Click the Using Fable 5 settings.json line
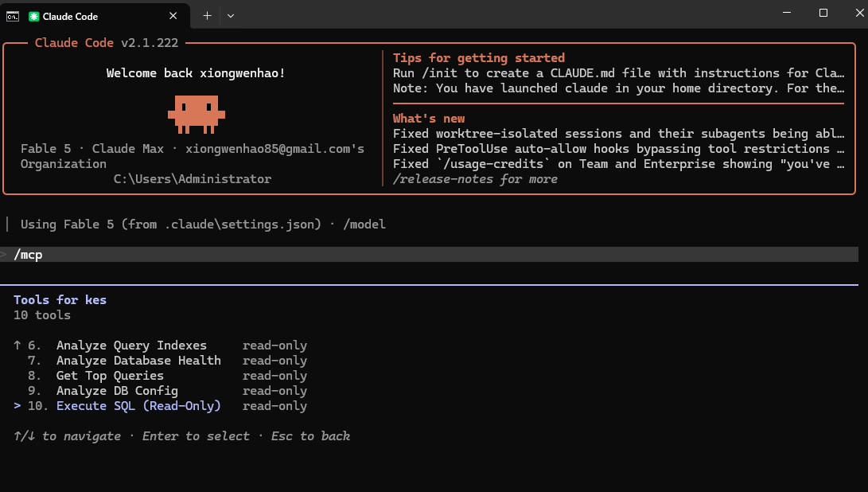Viewport: 868px width, 492px height. pos(203,225)
